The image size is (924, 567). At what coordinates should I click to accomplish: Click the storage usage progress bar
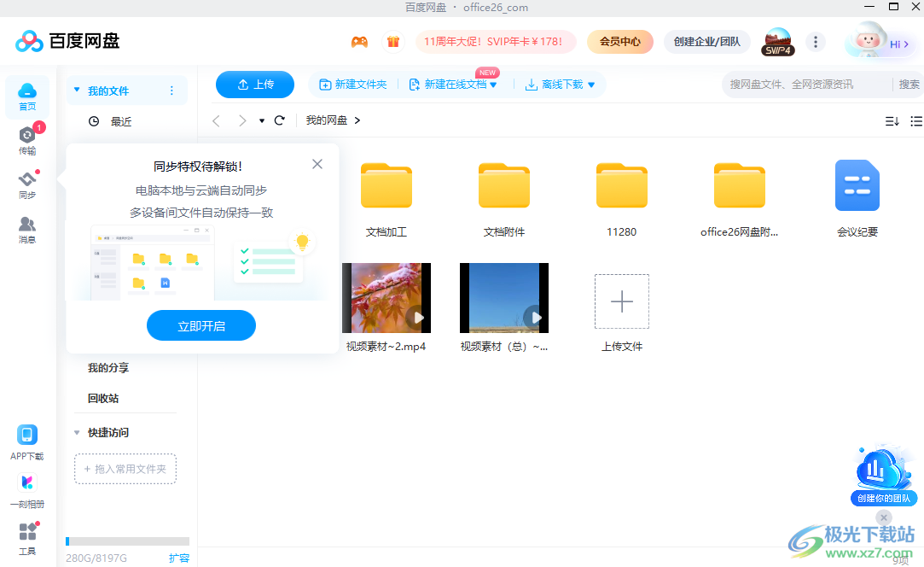click(x=127, y=541)
